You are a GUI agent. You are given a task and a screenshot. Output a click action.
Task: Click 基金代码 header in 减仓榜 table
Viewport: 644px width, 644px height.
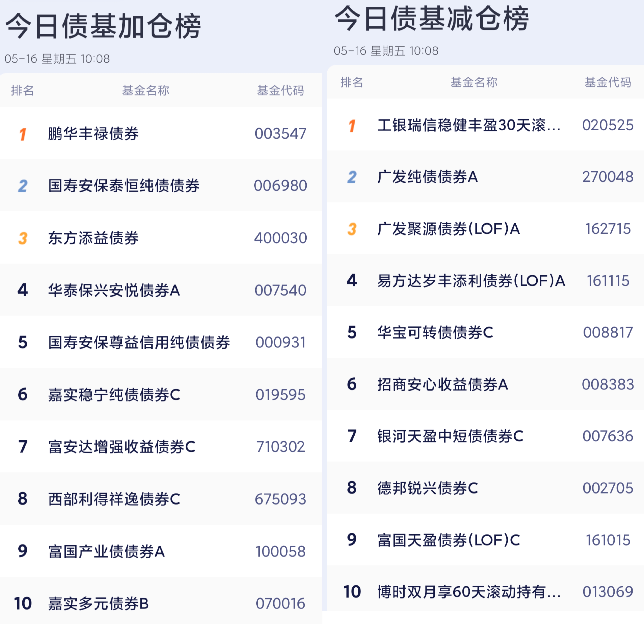[608, 82]
